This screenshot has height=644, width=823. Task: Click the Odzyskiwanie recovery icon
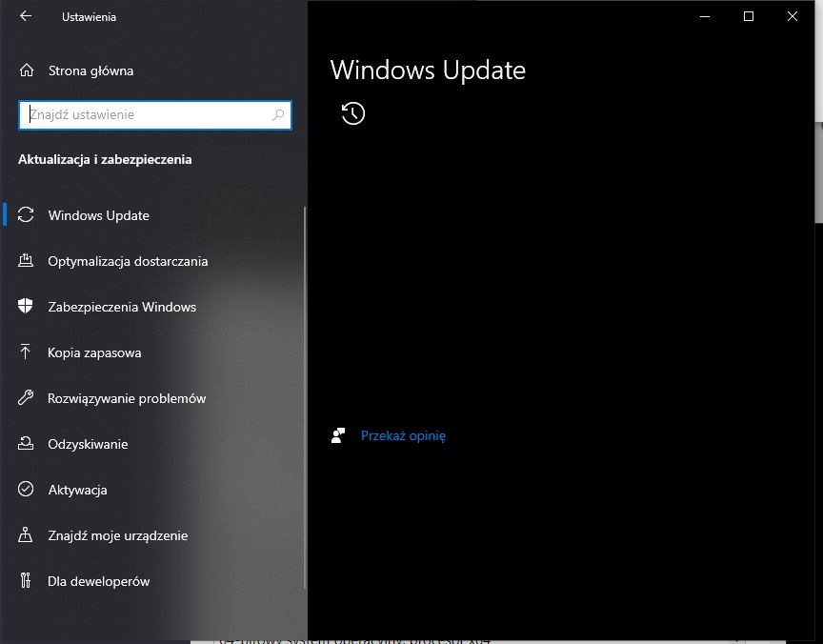[26, 444]
